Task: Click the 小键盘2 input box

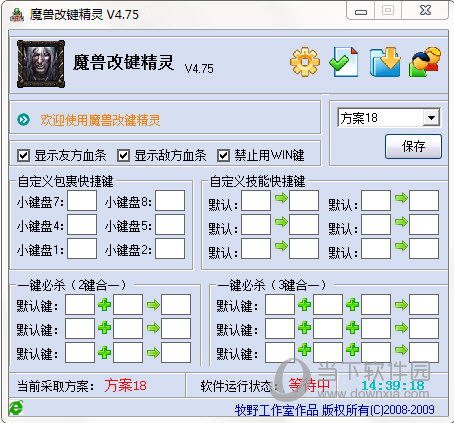Action: [x=170, y=249]
